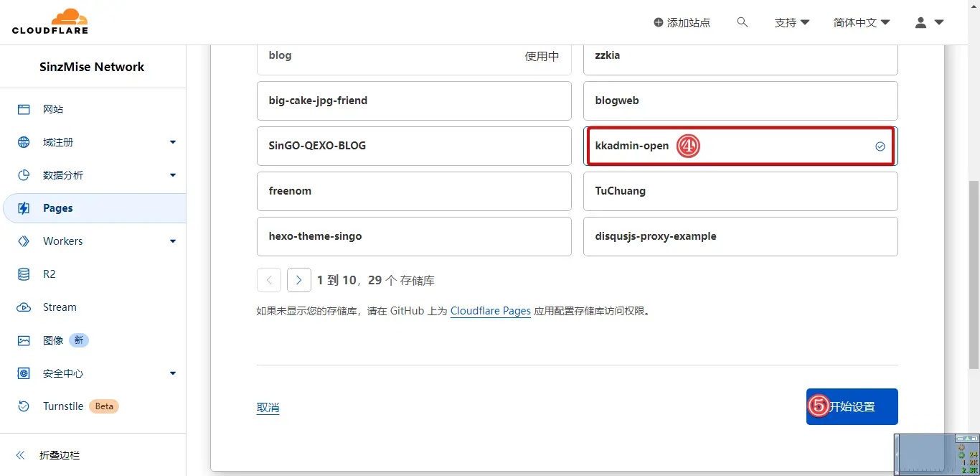Select the disqusjs-proxy-example repository

point(740,236)
